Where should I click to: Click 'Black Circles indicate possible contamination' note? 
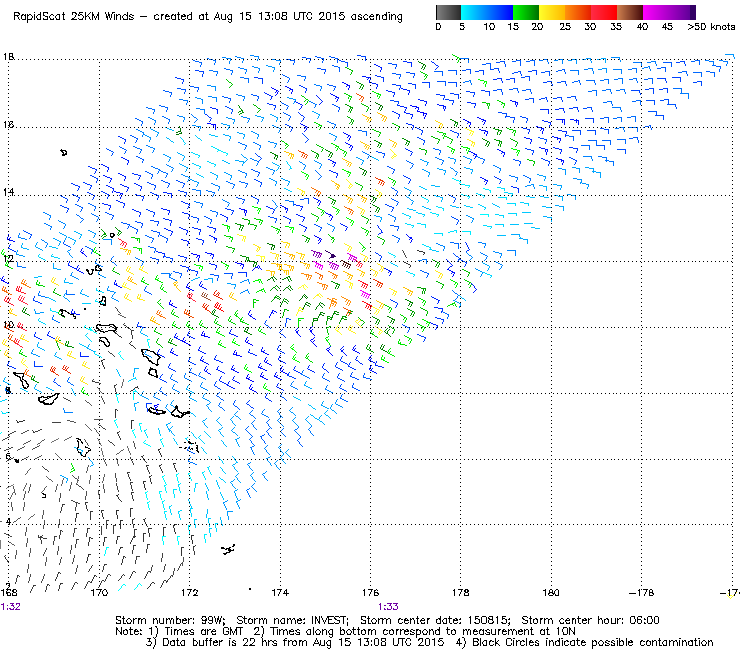[593, 643]
